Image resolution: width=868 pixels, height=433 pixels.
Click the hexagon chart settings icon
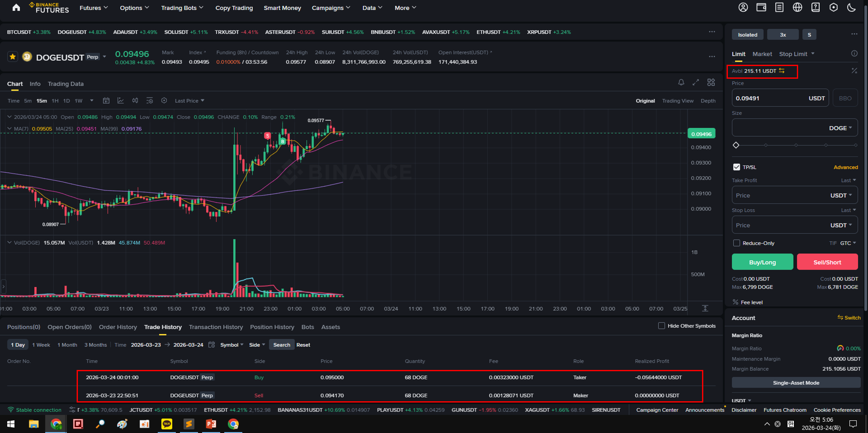click(x=164, y=101)
